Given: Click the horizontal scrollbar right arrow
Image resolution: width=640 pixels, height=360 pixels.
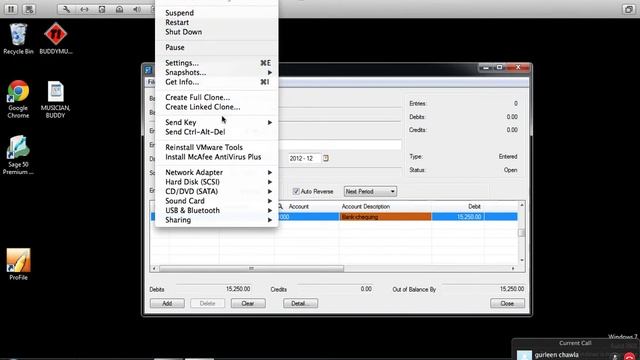Looking at the screenshot, I should 513,268.
